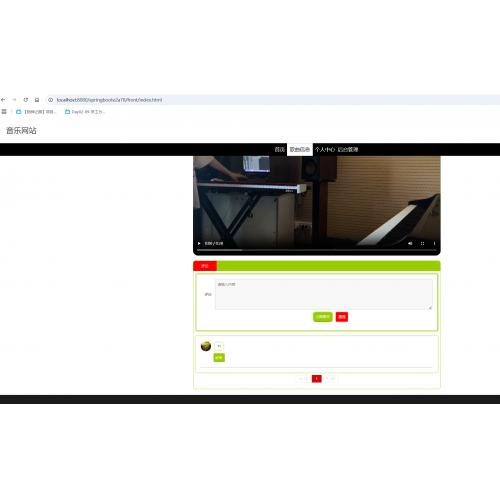Open the 个人中心 navigation item
This screenshot has height=500, width=500.
325,149
